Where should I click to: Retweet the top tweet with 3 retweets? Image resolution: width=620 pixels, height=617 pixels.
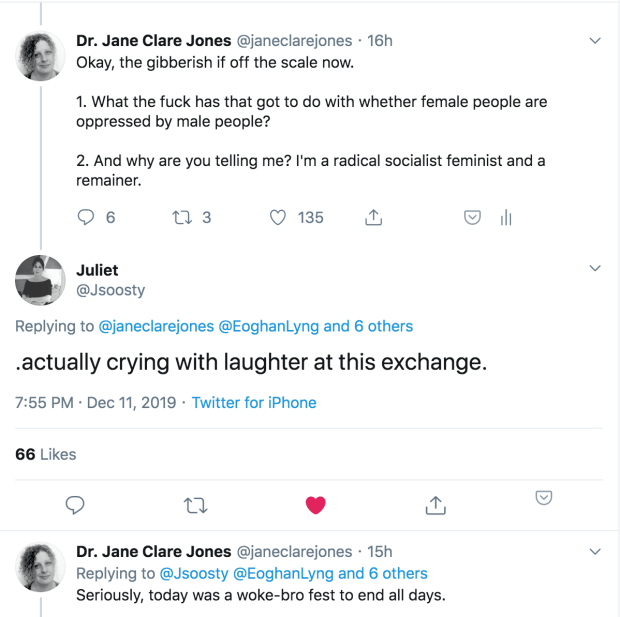point(182,217)
